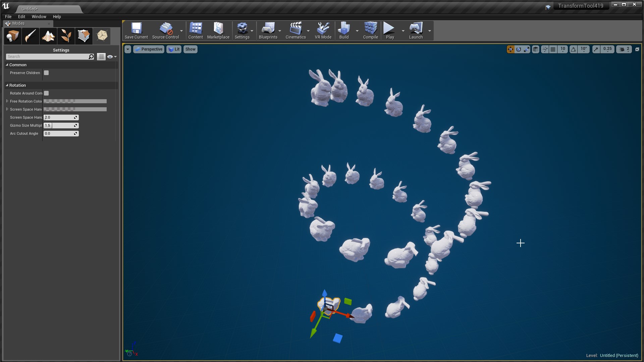644x362 pixels.
Task: Toggle the Preserve Children checkbox
Action: click(x=46, y=73)
